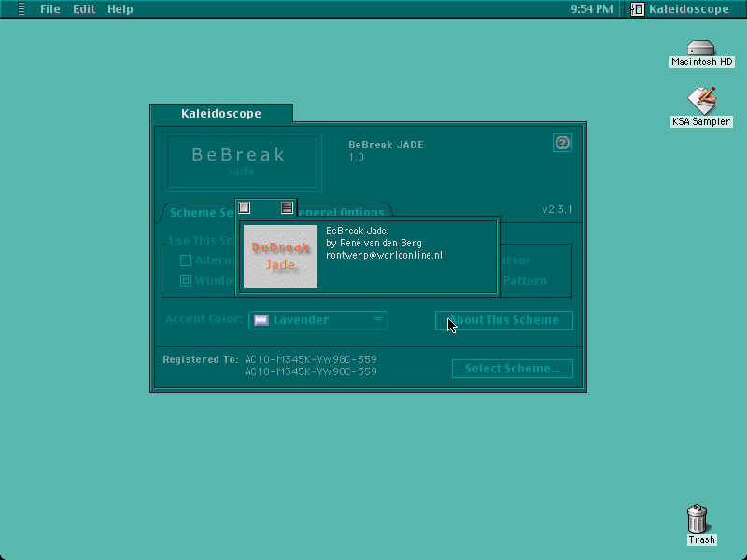Click the About This Scheme button
This screenshot has width=747, height=560.
tap(504, 320)
